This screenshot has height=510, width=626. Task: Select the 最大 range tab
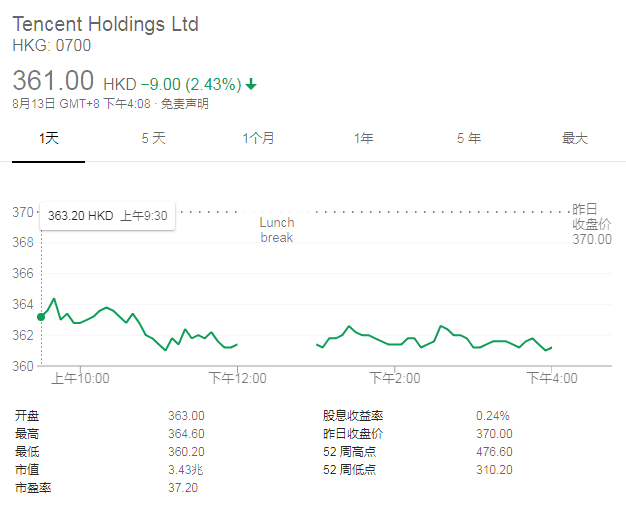575,138
